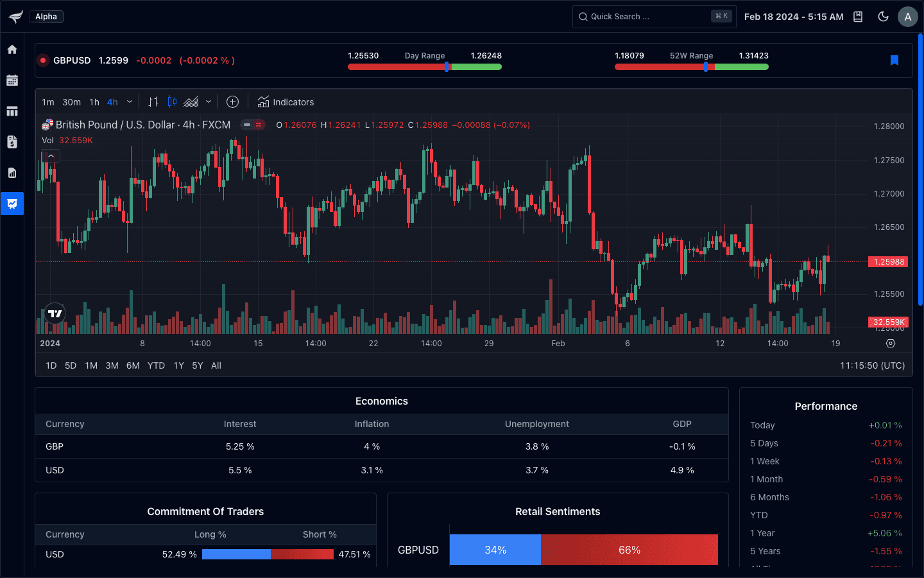Set chart range to 1D

(51, 365)
